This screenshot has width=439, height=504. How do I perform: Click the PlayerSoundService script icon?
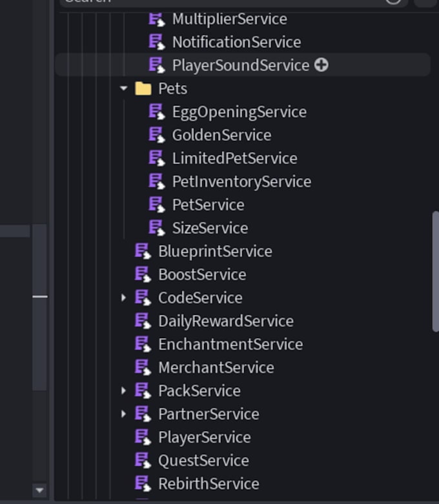click(156, 65)
